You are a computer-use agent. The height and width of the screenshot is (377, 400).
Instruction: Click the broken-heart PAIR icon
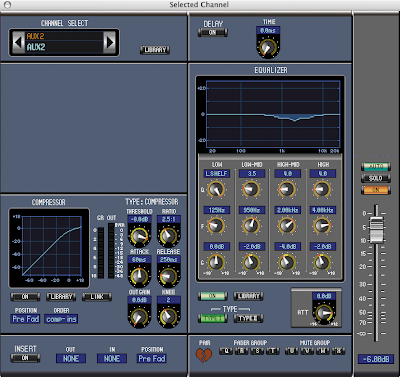click(204, 356)
